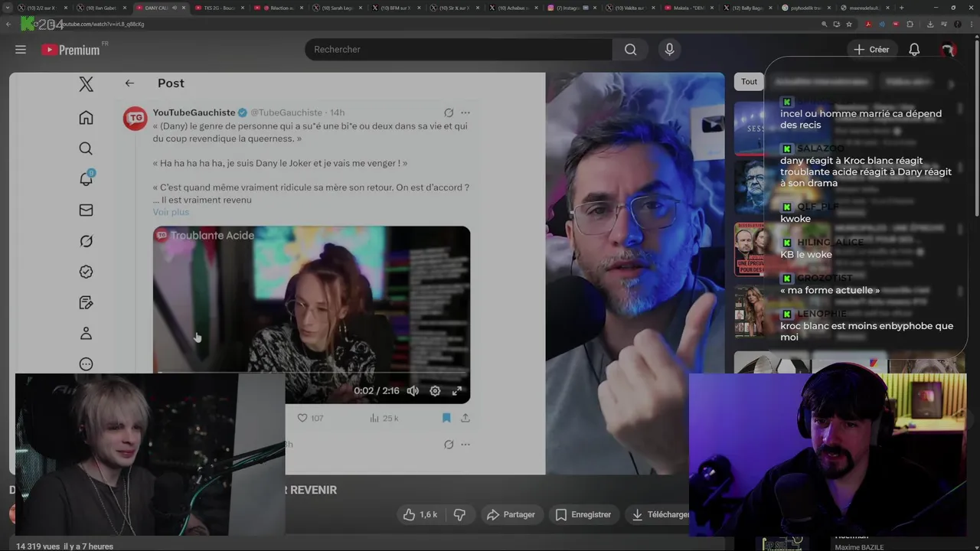980x551 pixels.
Task: Click Grok icon beside post options
Action: (449, 112)
